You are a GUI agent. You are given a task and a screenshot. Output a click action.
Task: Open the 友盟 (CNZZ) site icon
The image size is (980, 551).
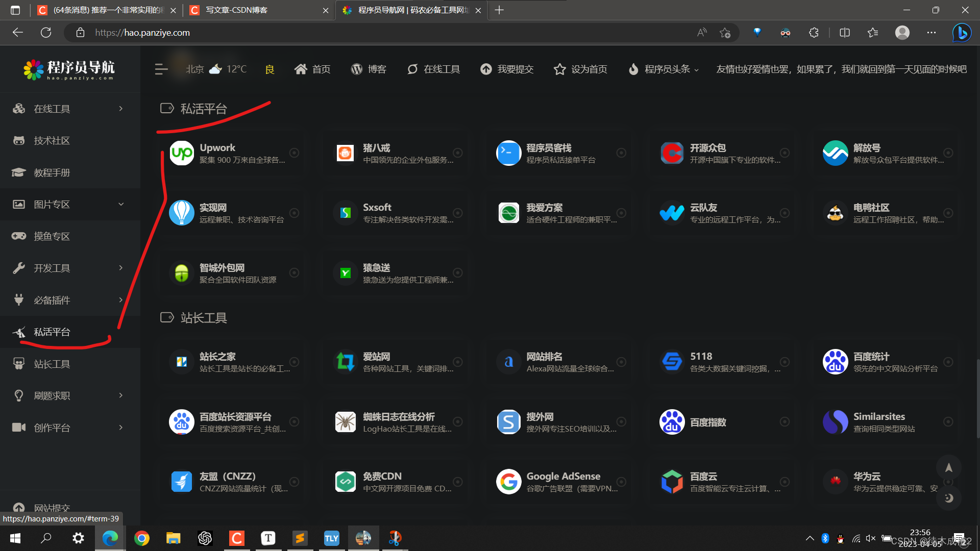[182, 482]
